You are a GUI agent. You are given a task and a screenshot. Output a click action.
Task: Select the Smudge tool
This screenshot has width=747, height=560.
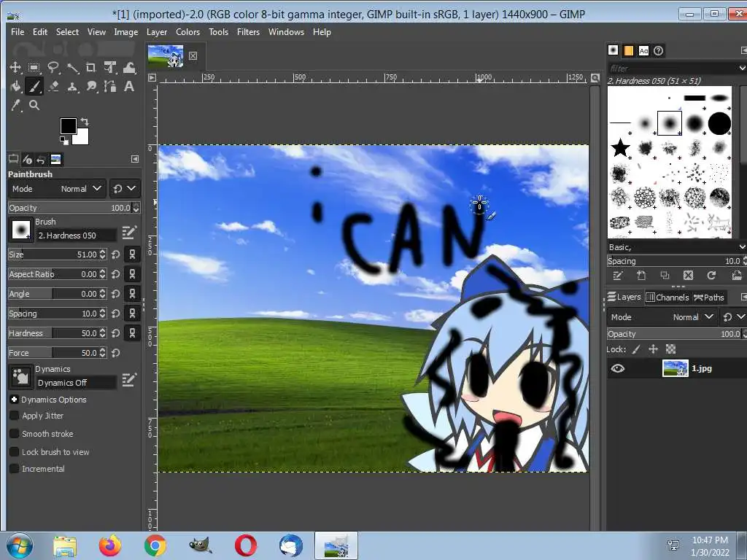[x=91, y=86]
